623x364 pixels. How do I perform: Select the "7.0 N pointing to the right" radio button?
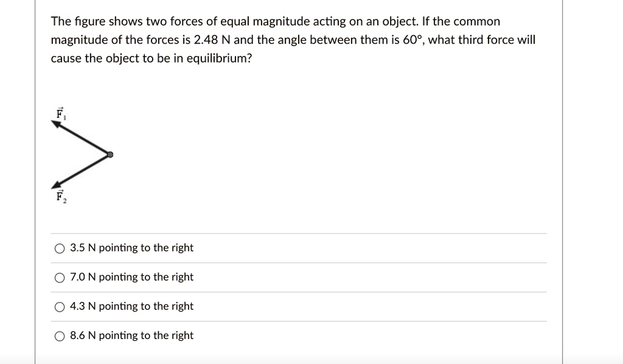tap(60, 277)
